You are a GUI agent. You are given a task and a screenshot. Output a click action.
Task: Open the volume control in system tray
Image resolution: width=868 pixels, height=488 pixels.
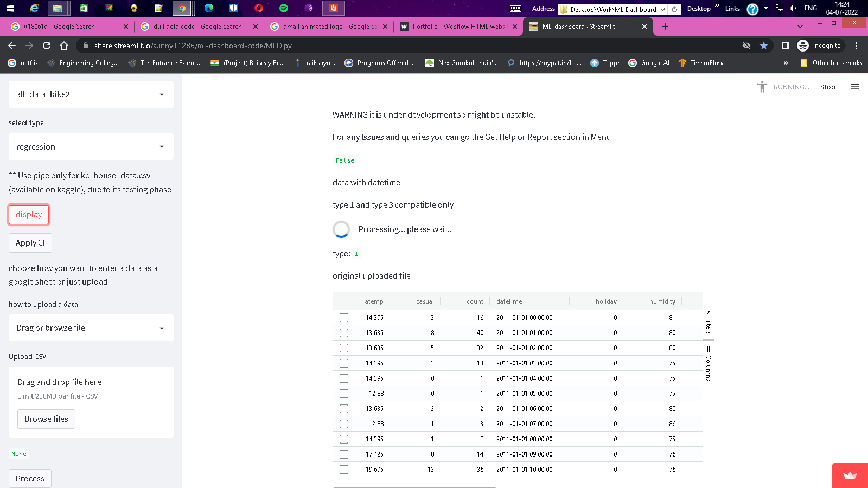pyautogui.click(x=793, y=8)
